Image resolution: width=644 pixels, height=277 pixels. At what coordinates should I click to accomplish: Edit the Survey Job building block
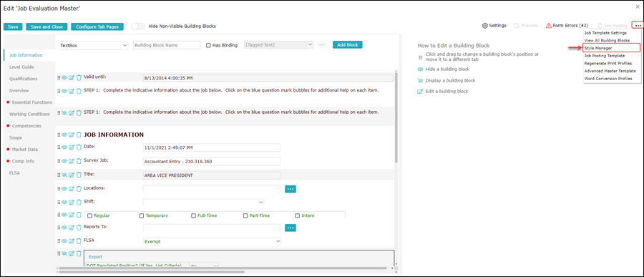(x=72, y=161)
